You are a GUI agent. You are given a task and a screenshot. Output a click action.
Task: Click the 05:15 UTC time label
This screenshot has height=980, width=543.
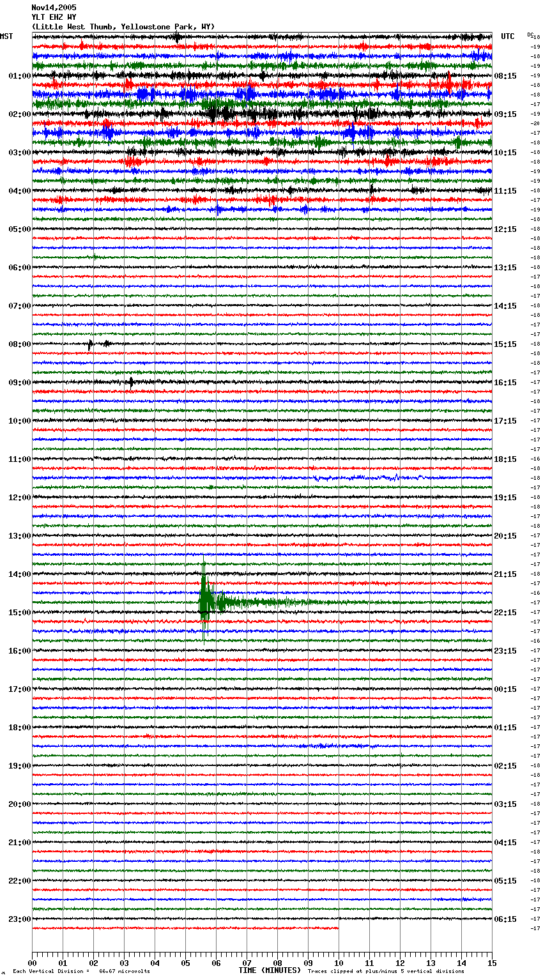pos(505,881)
